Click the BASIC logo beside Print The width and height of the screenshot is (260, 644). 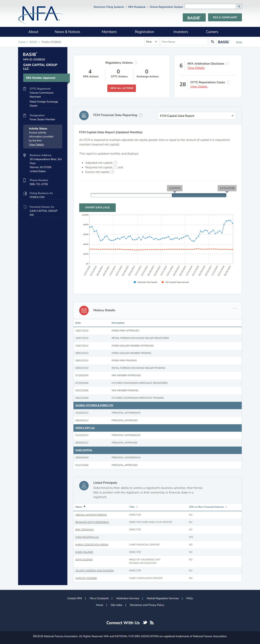click(224, 42)
